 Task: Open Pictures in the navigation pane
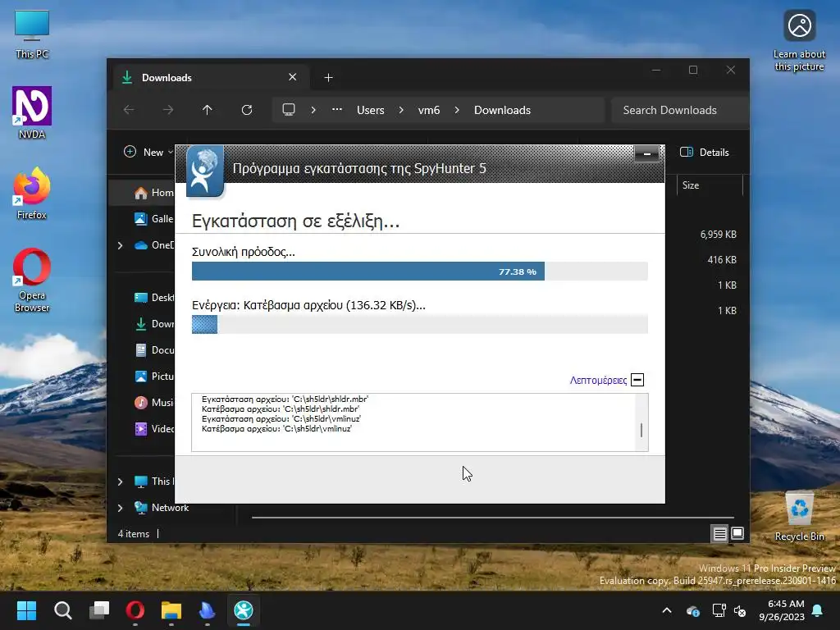click(153, 376)
